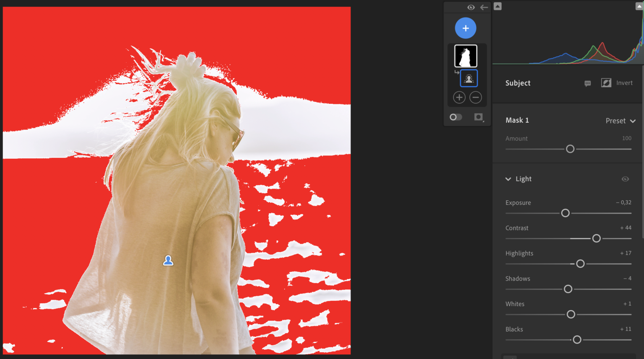Click the add-to-mask plus icon
This screenshot has height=359, width=644.
tap(459, 97)
